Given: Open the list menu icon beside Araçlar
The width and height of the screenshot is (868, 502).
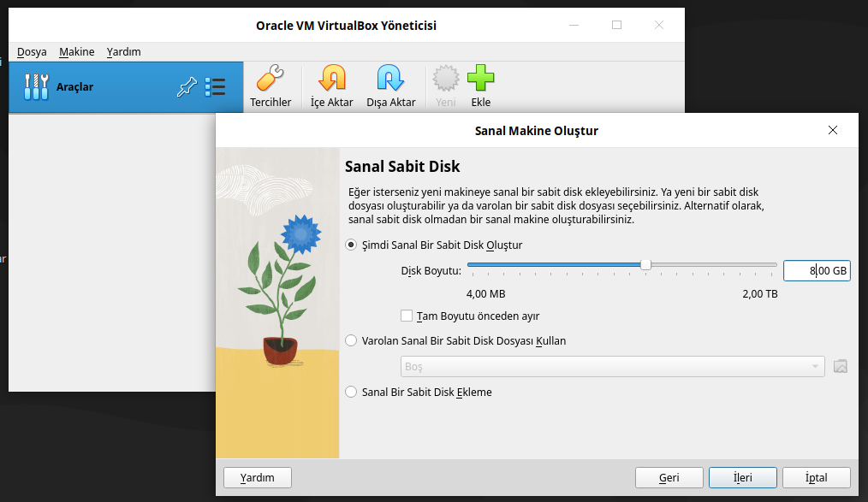Looking at the screenshot, I should (215, 86).
